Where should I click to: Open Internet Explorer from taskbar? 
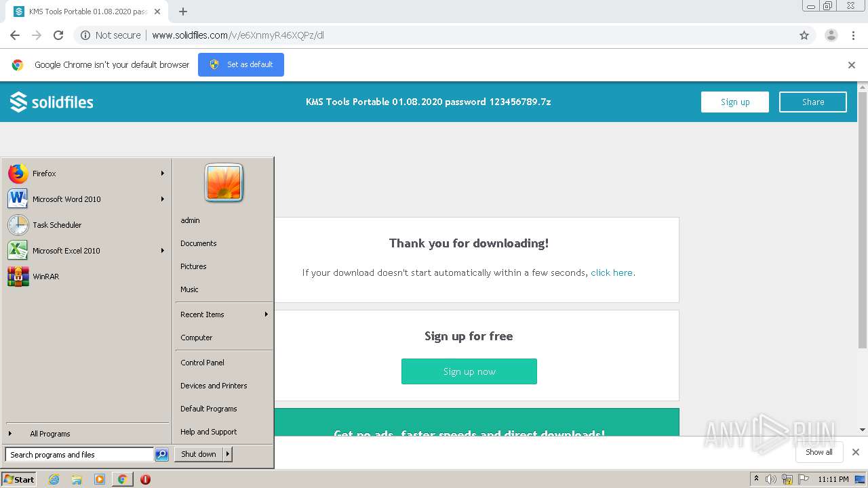tap(54, 479)
